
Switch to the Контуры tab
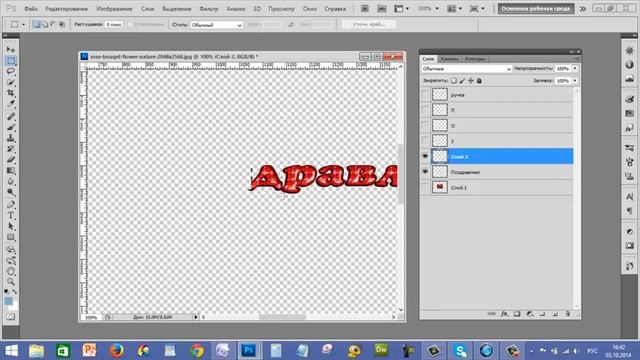click(x=475, y=59)
